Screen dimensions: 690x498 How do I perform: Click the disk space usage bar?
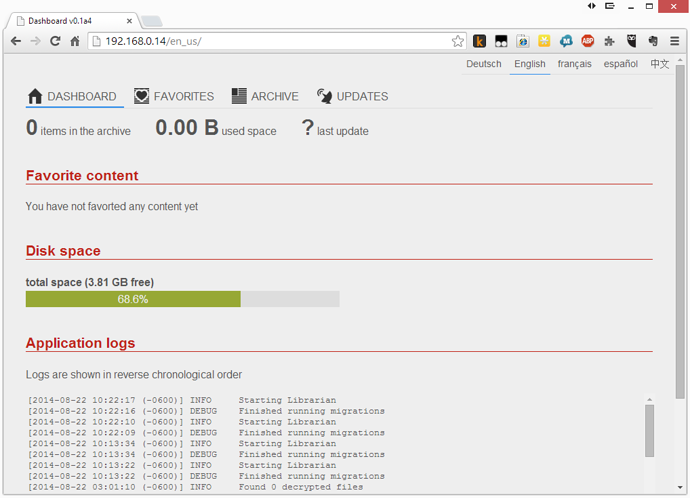(x=182, y=299)
